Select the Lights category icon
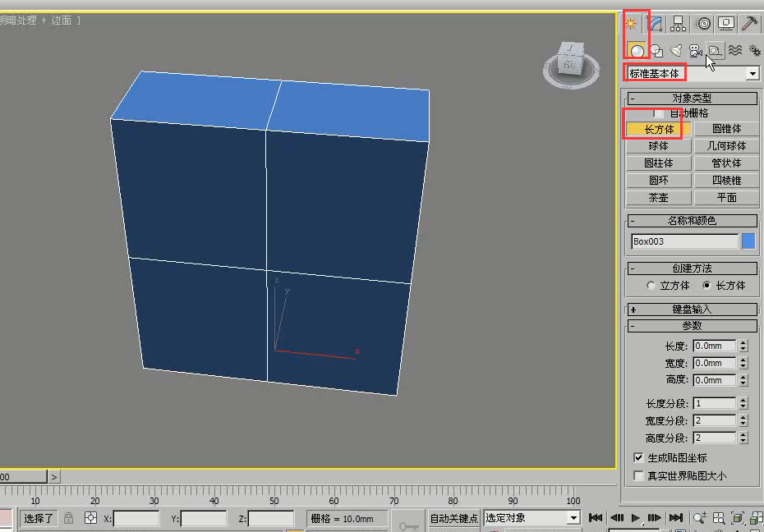 (x=678, y=50)
